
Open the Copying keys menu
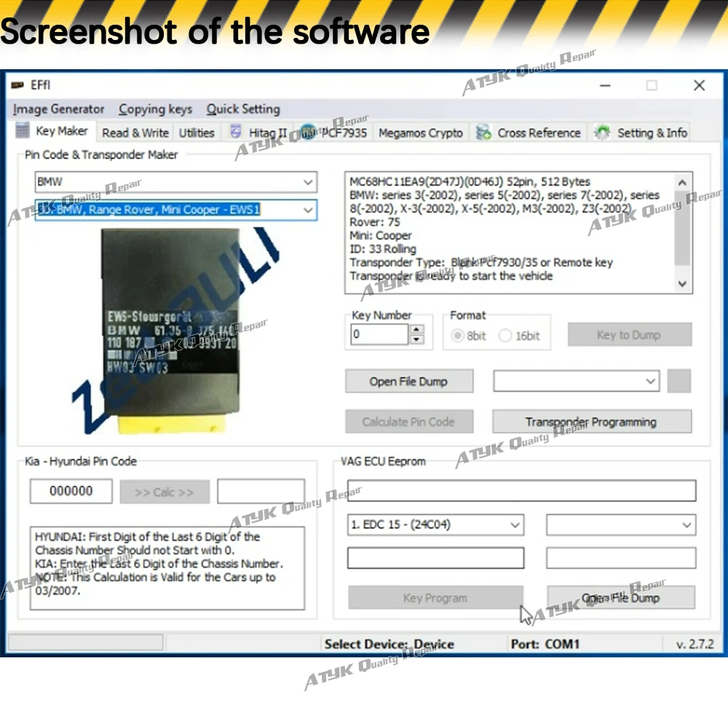coord(156,109)
